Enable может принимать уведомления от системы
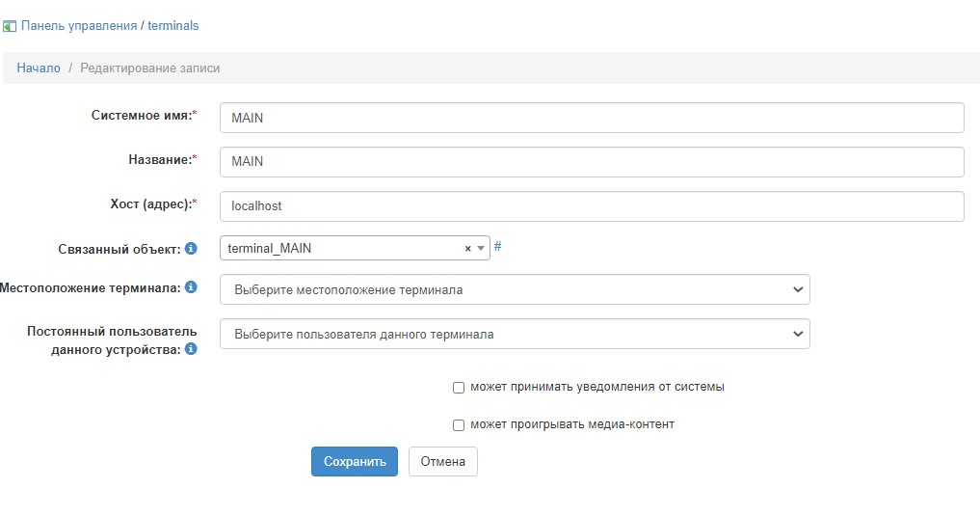980x516 pixels. tap(459, 388)
